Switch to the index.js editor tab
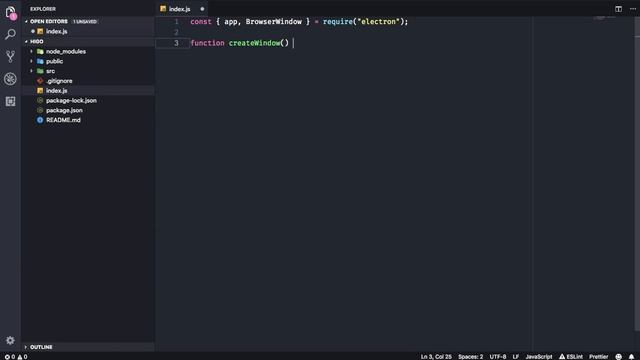This screenshot has width=640, height=360. tap(180, 9)
